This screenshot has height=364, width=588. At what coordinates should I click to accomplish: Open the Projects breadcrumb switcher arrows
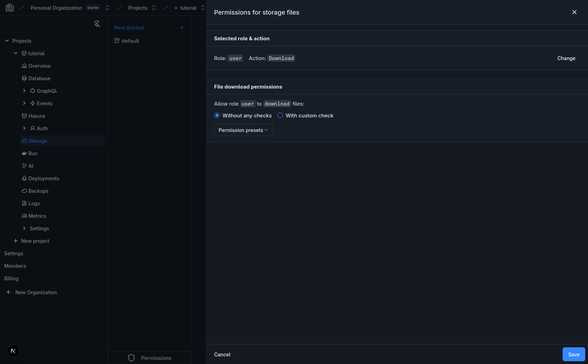click(154, 8)
